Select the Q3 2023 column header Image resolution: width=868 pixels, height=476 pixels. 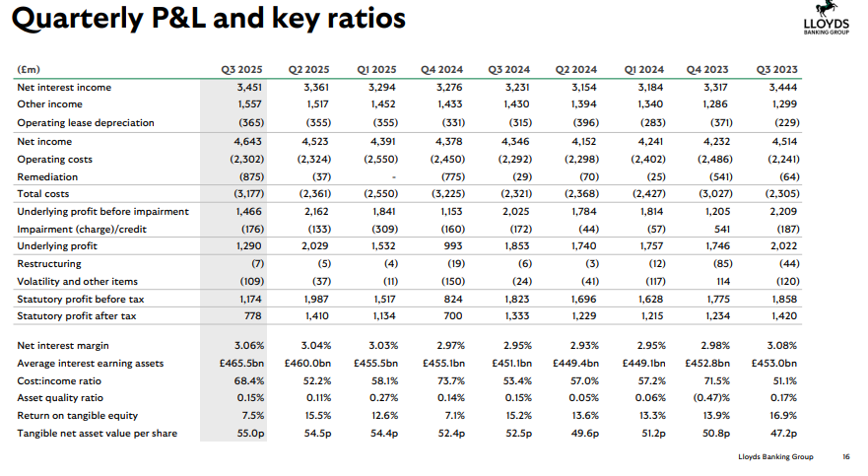click(x=776, y=69)
